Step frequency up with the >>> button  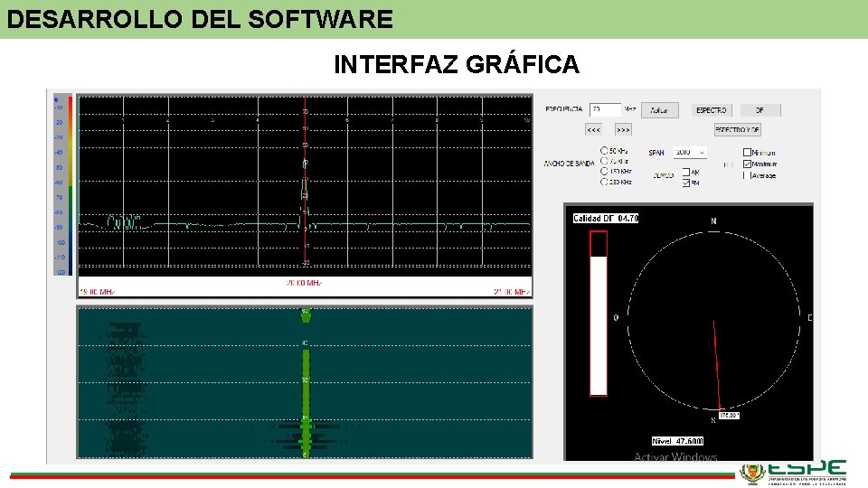pyautogui.click(x=623, y=130)
